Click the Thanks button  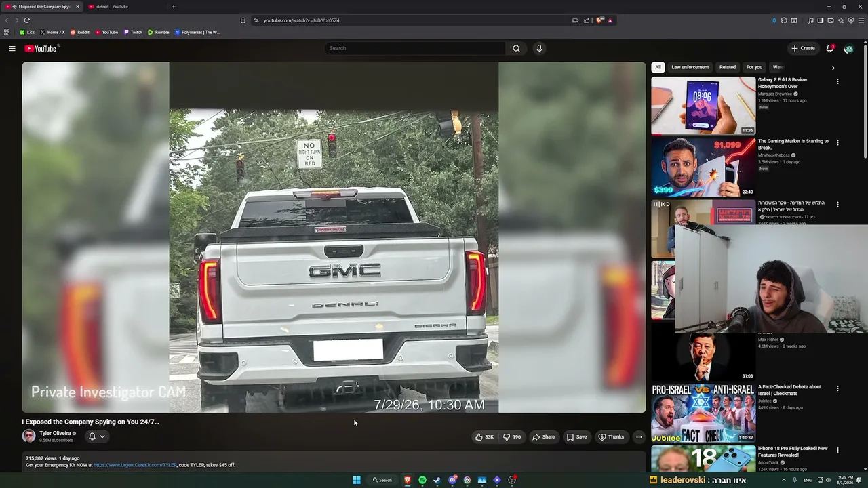point(611,437)
